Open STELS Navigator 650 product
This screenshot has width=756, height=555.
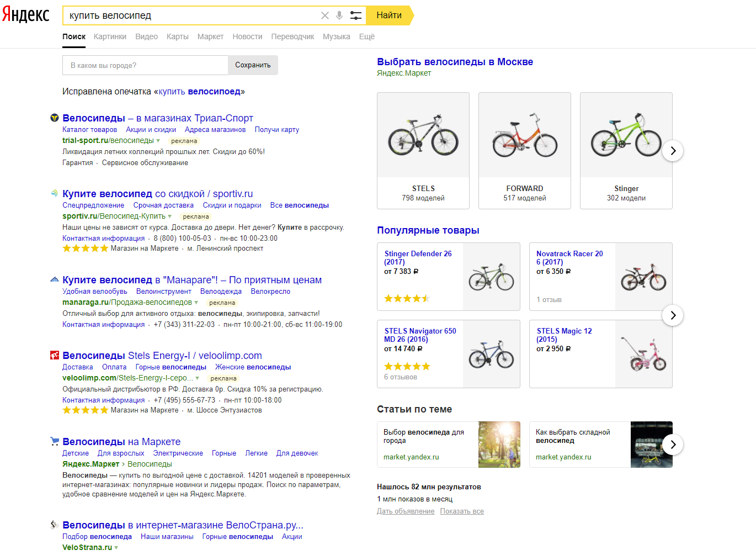tap(449, 354)
